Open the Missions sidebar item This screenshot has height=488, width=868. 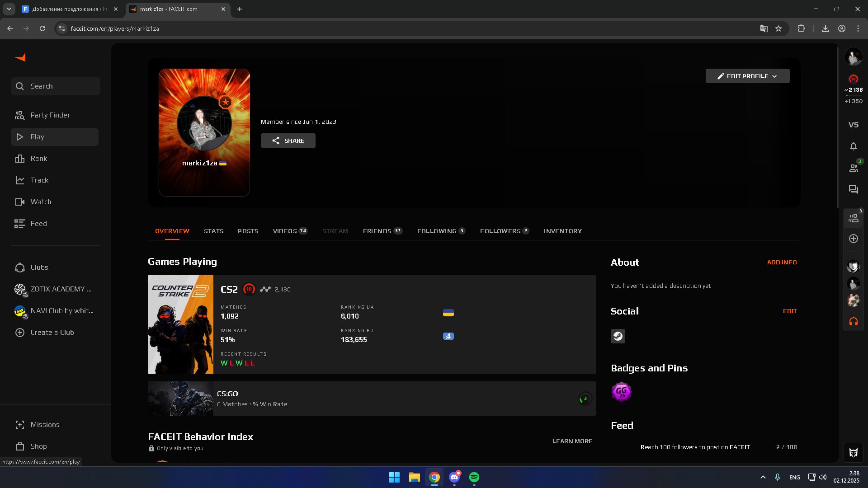(45, 425)
